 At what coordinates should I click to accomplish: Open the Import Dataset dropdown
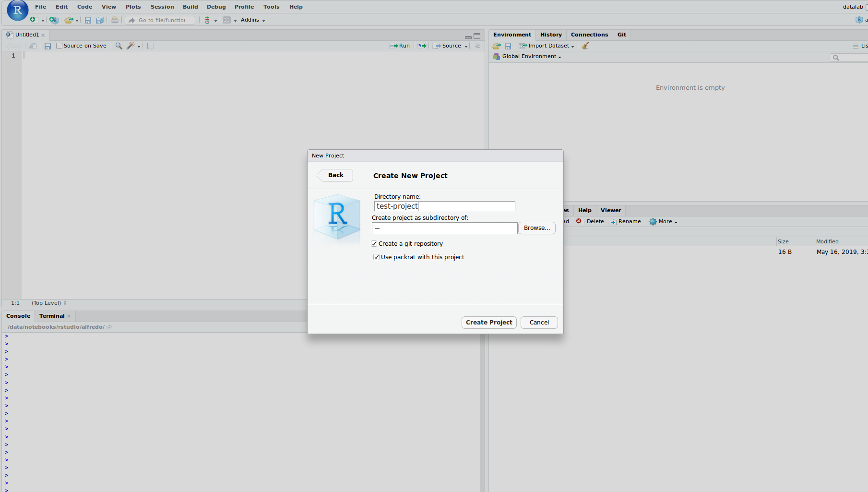click(547, 46)
